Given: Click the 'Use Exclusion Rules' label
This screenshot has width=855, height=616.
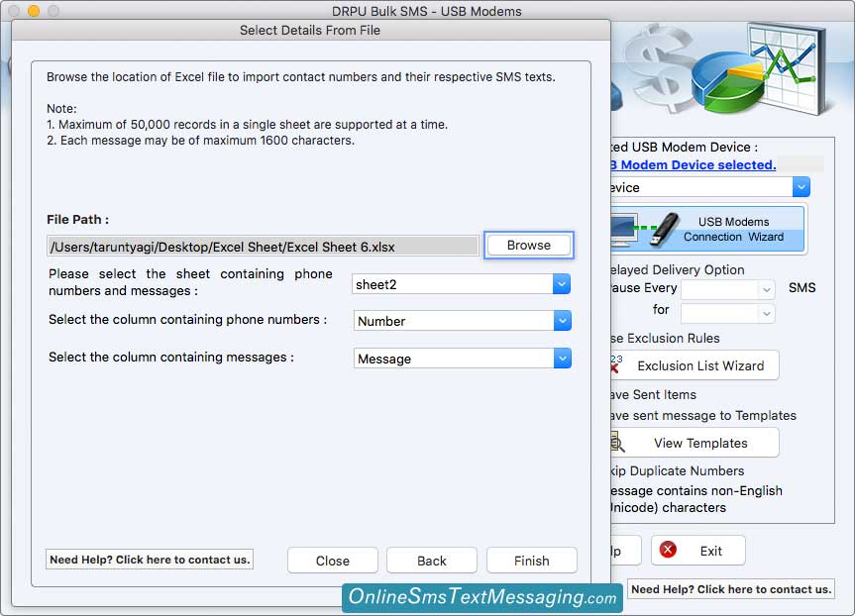Looking at the screenshot, I should pyautogui.click(x=665, y=338).
